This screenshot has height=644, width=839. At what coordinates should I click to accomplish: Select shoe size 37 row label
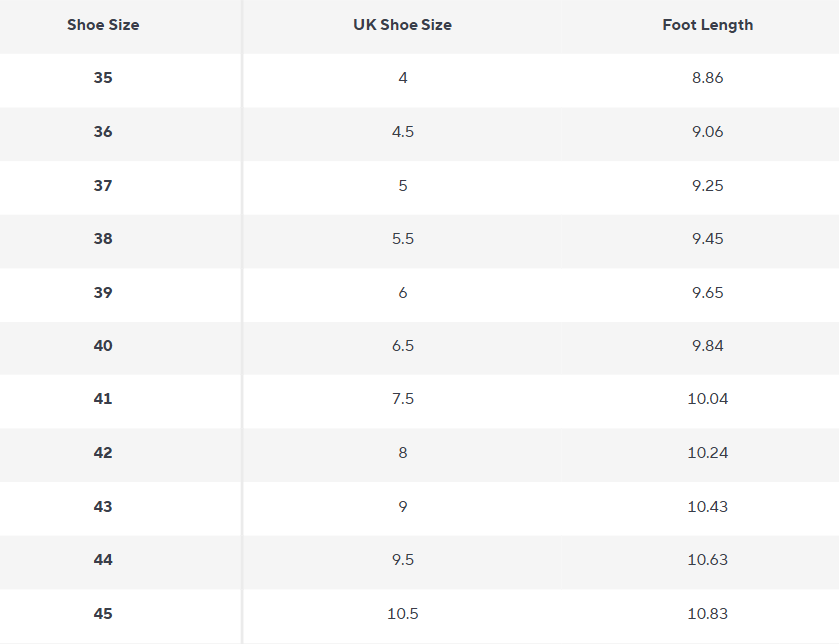click(103, 185)
